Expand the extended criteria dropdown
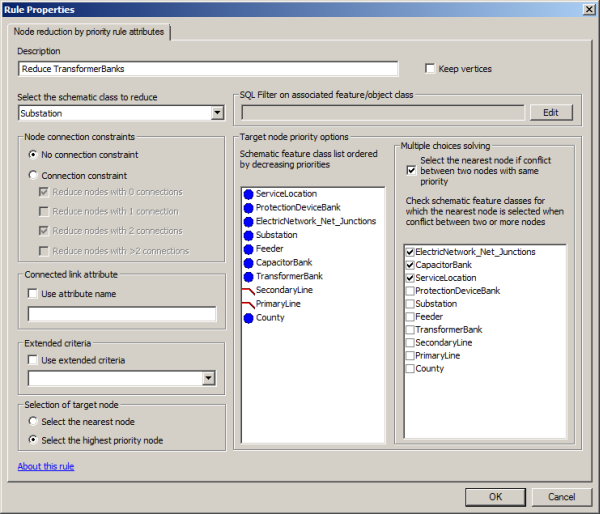Viewport: 600px width, 514px height. [x=208, y=378]
